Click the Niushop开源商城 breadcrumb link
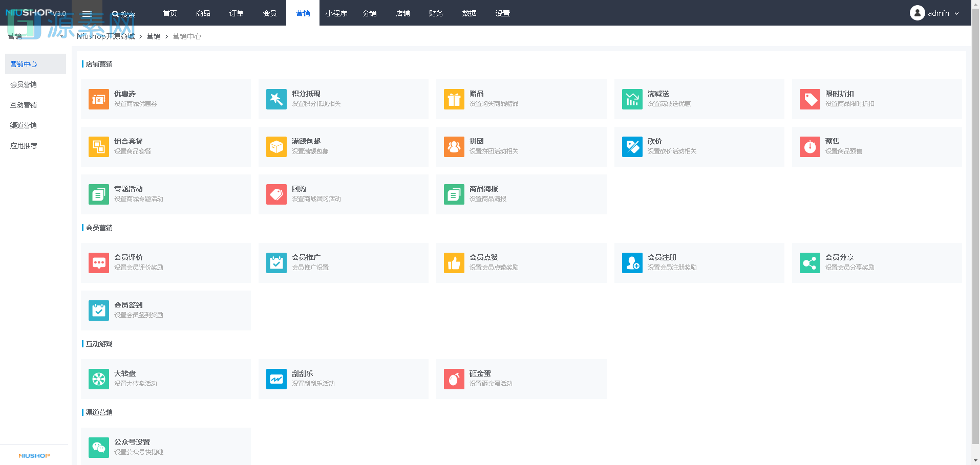The image size is (980, 465). coord(105,36)
